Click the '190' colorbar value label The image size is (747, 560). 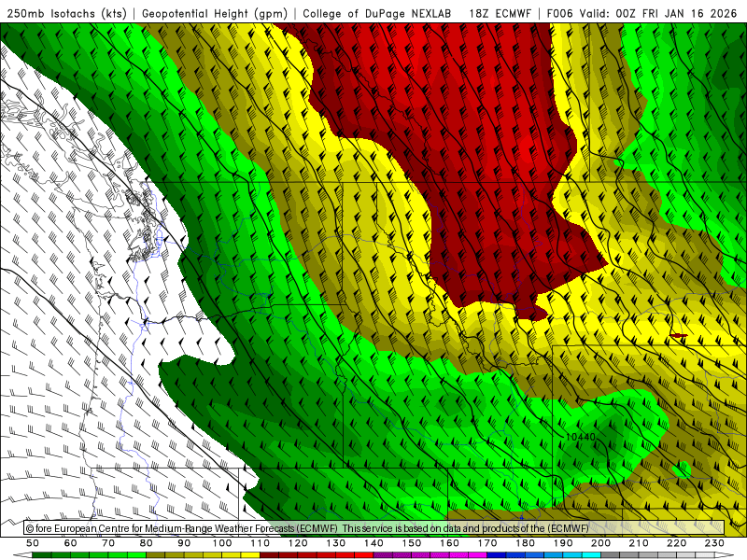pyautogui.click(x=563, y=543)
